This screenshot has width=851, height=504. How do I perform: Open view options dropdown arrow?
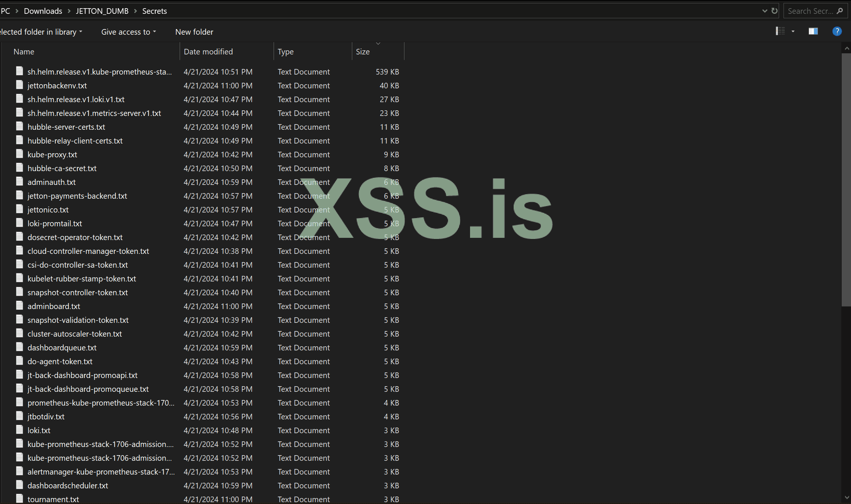point(793,32)
